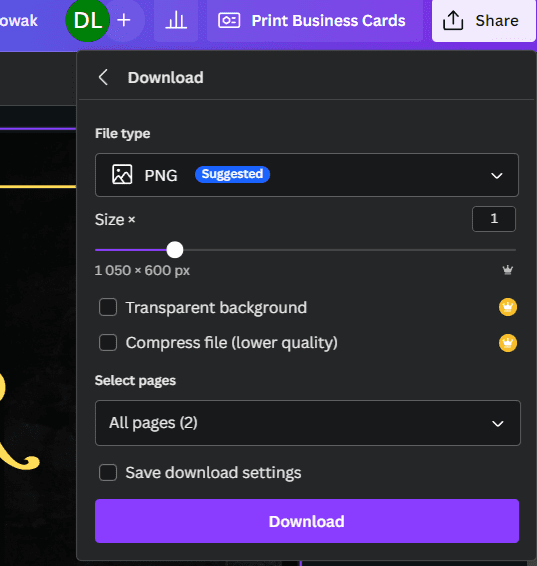Screen dimensions: 537x566
Task: Add collaborator with plus icon
Action: [124, 20]
